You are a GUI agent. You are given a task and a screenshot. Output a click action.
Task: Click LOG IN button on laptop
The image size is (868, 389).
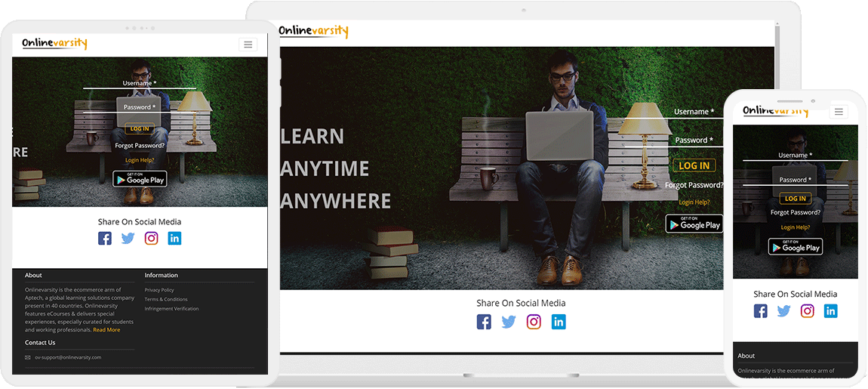pos(694,165)
